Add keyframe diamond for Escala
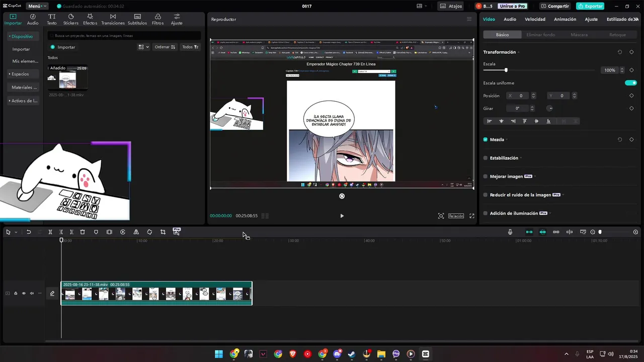 pos(631,70)
